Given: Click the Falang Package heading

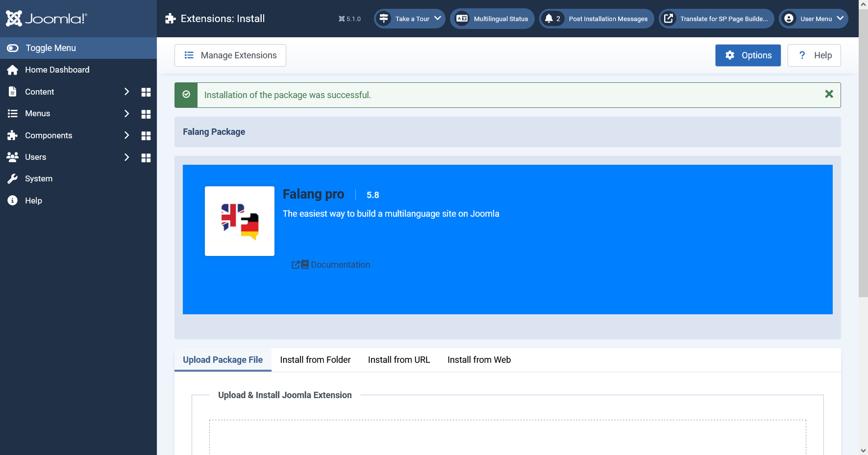Looking at the screenshot, I should pos(214,132).
